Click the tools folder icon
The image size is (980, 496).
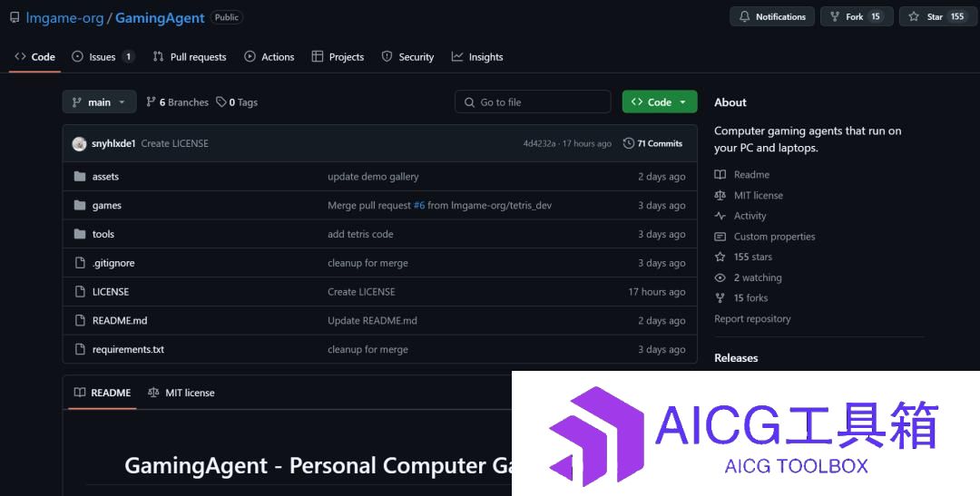click(x=79, y=234)
